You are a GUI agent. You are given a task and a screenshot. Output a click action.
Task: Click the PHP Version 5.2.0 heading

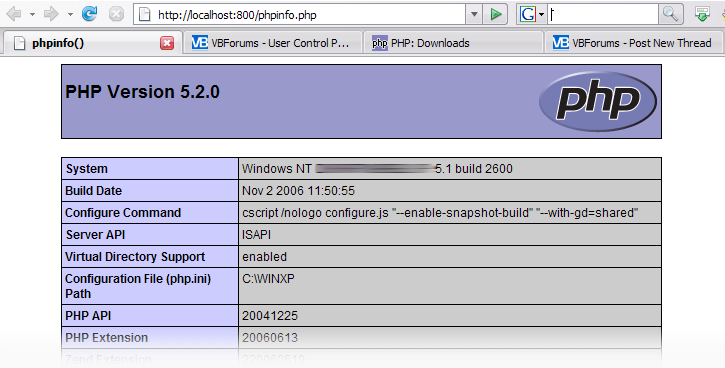[142, 92]
